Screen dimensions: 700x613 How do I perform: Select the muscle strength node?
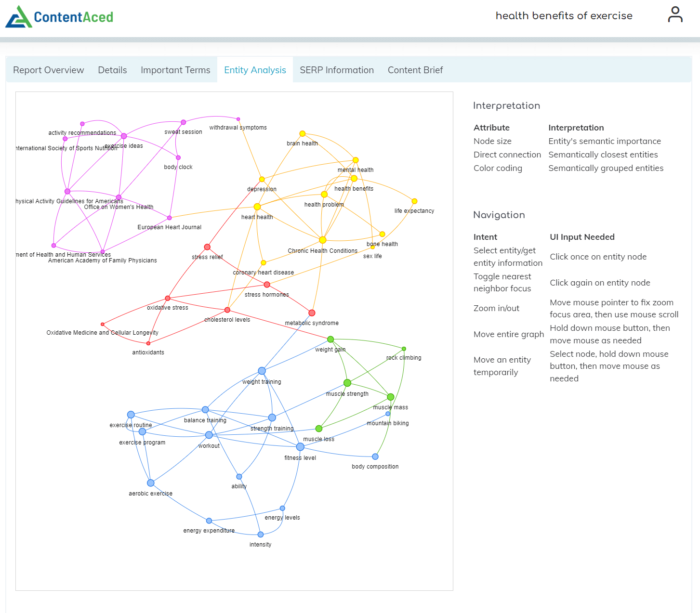[x=347, y=383]
